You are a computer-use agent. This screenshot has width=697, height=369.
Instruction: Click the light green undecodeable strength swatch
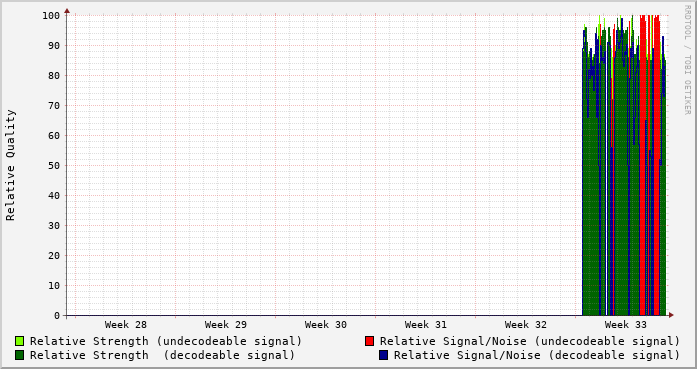tap(19, 341)
